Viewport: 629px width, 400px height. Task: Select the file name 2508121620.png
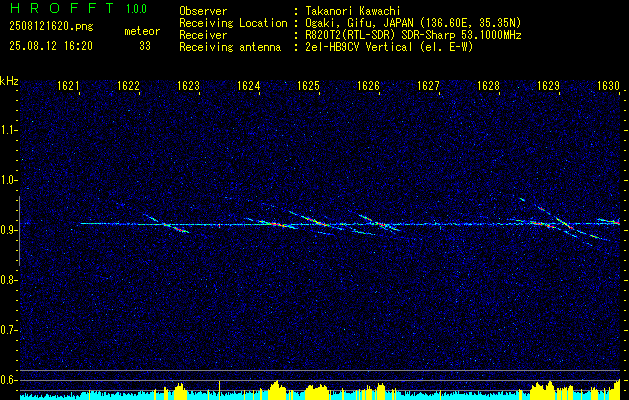(51, 27)
